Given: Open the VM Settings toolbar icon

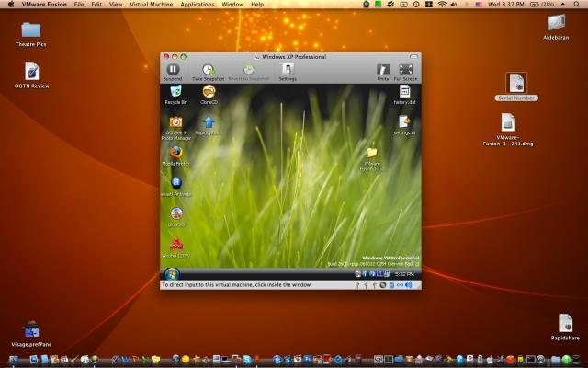Looking at the screenshot, I should pos(288,70).
